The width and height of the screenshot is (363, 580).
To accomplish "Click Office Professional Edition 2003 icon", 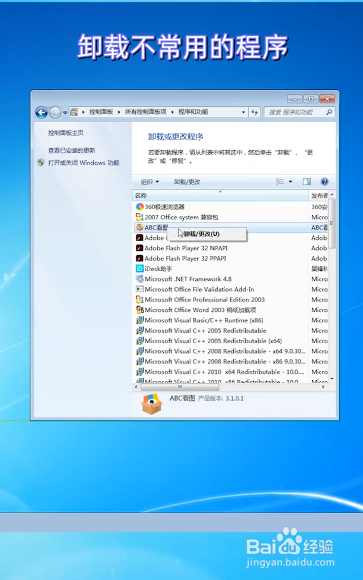I will point(140,300).
